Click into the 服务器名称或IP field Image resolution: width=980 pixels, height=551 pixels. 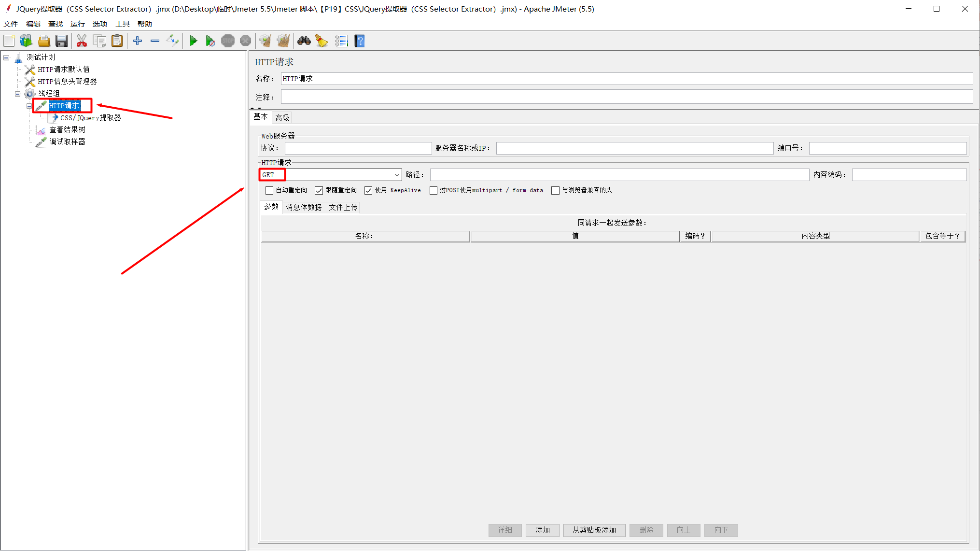click(x=635, y=148)
